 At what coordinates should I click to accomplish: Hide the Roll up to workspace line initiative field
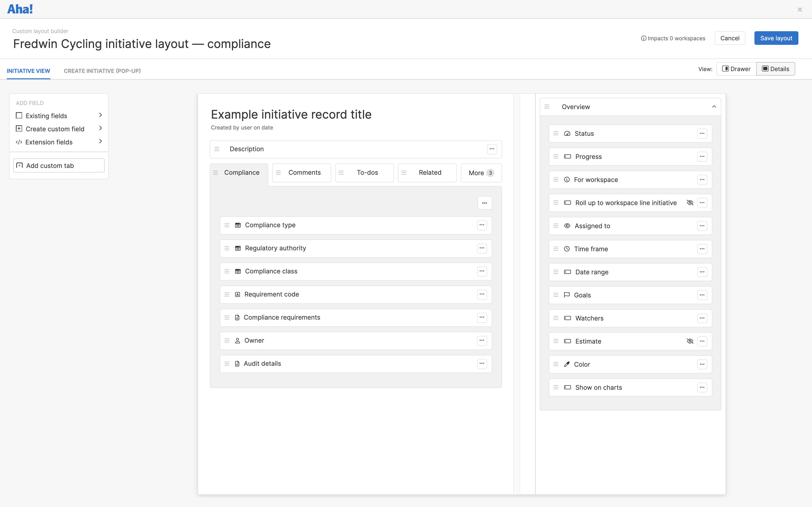(x=690, y=203)
